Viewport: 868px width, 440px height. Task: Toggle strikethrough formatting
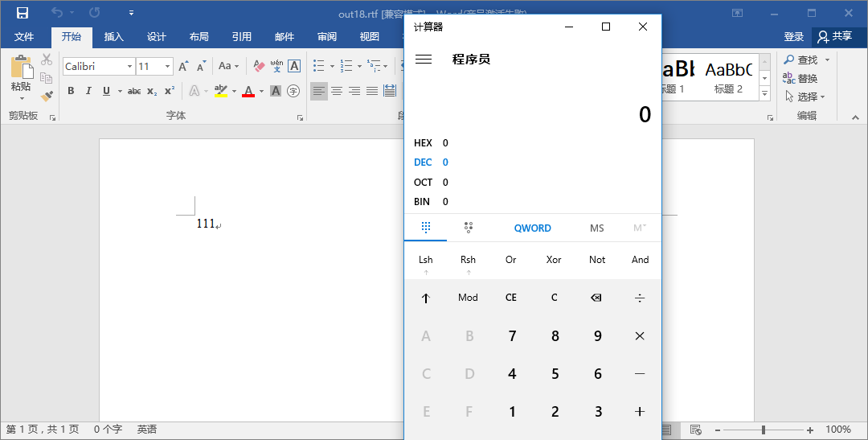[x=134, y=91]
